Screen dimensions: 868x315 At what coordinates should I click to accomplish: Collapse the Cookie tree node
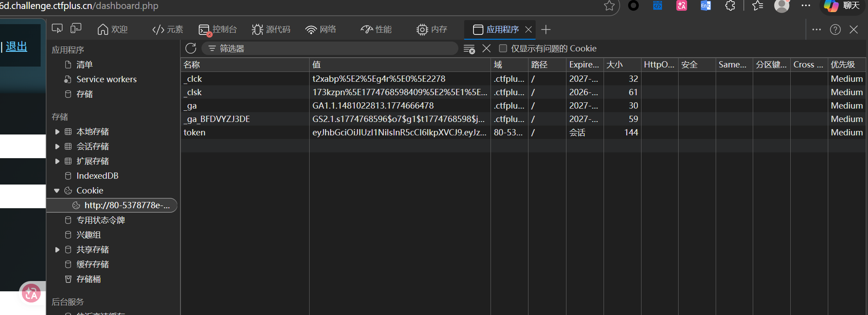tap(57, 191)
